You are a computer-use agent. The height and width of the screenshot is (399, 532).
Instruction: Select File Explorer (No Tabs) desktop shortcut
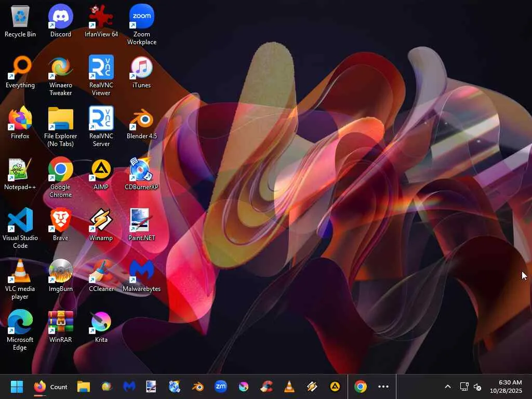pos(60,127)
